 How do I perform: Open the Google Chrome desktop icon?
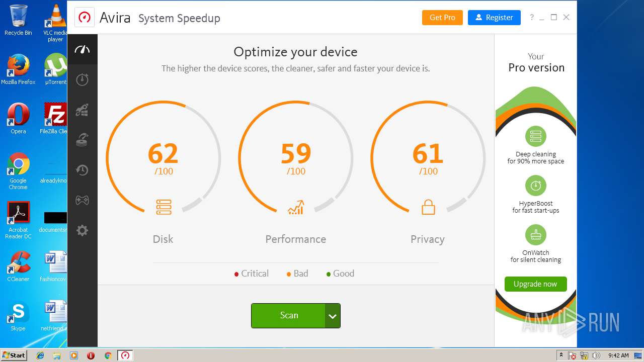pos(18,171)
